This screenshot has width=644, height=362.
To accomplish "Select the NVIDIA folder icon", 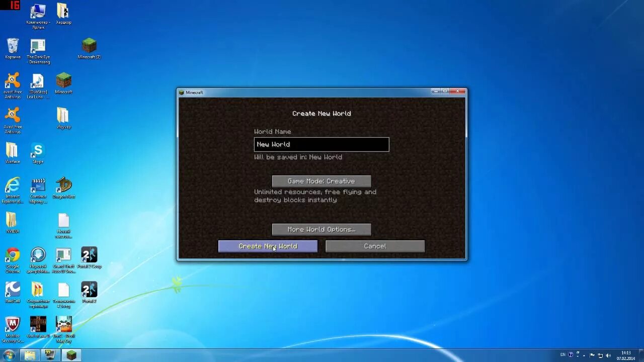I will [13, 222].
